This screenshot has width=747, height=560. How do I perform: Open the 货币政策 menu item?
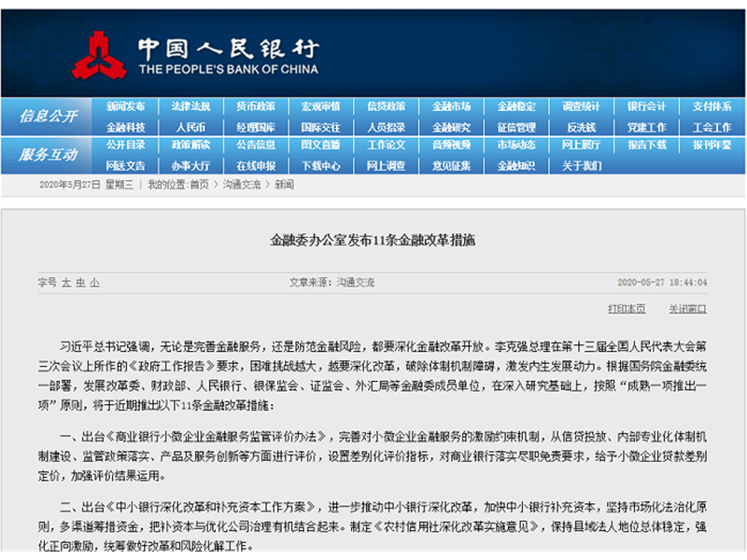255,106
